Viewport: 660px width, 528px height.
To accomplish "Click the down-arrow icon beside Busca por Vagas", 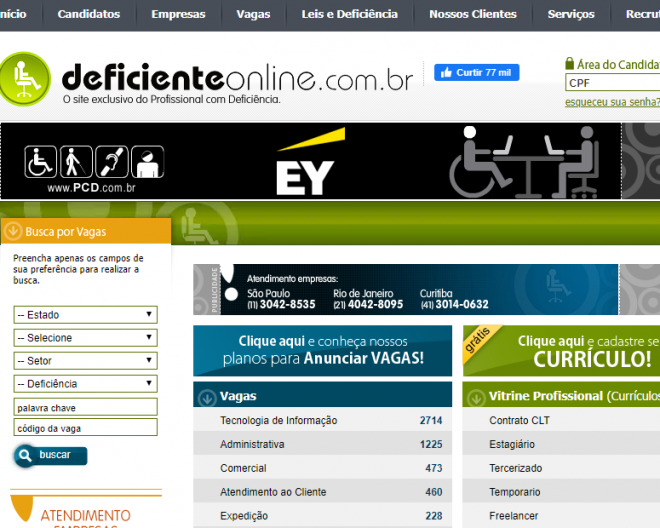I will coord(13,231).
